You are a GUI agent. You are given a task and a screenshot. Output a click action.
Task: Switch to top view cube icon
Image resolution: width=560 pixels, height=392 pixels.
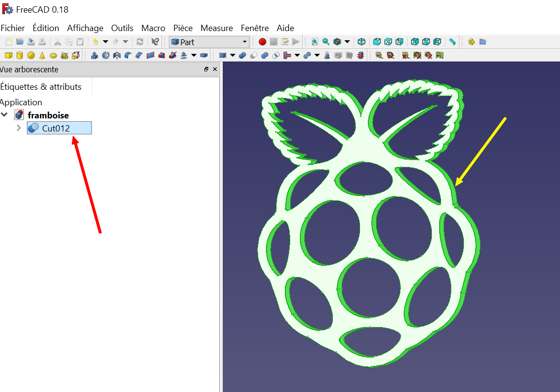pos(388,42)
